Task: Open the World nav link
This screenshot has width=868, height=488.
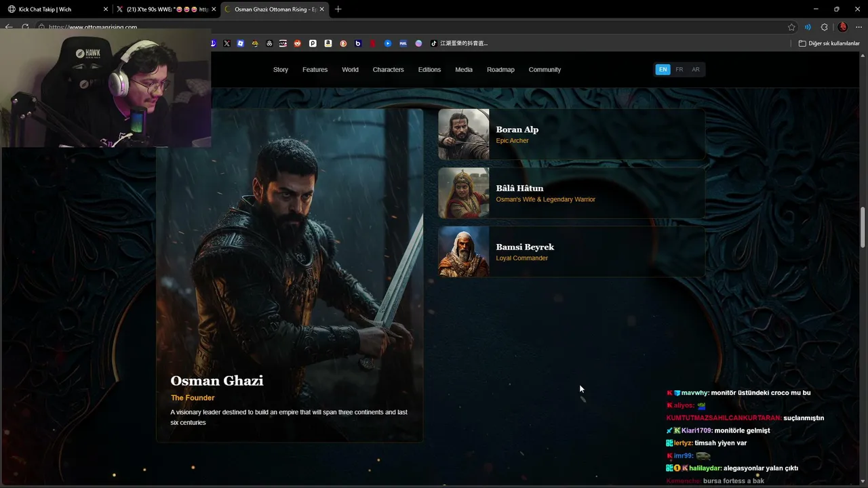Action: (350, 70)
